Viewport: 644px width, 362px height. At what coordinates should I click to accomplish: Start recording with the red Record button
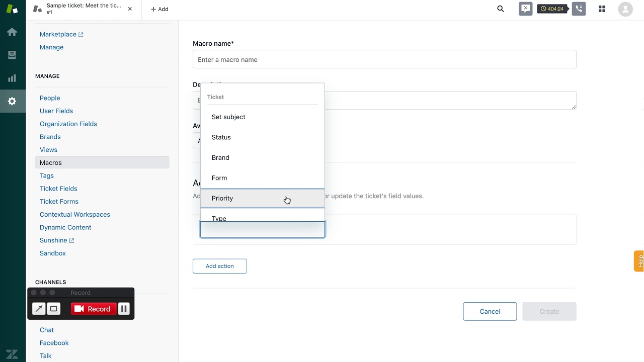[94, 309]
